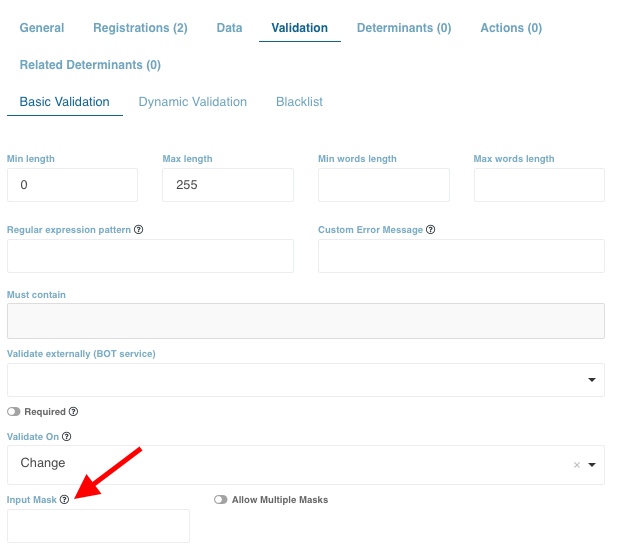The image size is (622, 552).
Task: Open the Validate On dropdown arrow
Action: click(x=592, y=465)
